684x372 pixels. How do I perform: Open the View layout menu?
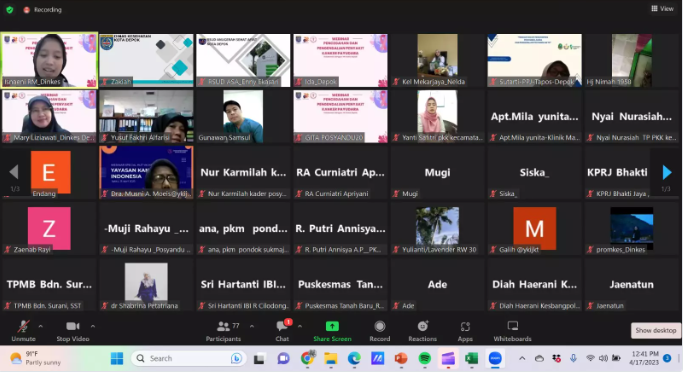[662, 9]
